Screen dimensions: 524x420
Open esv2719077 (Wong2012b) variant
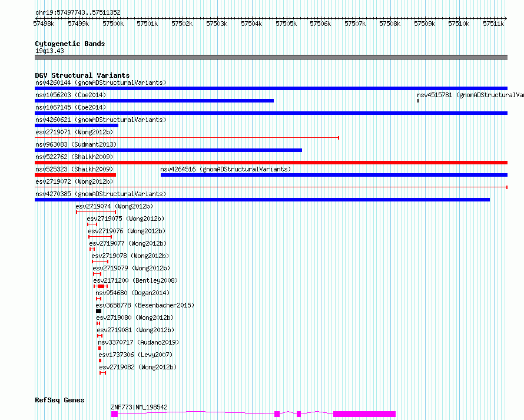tap(128, 243)
